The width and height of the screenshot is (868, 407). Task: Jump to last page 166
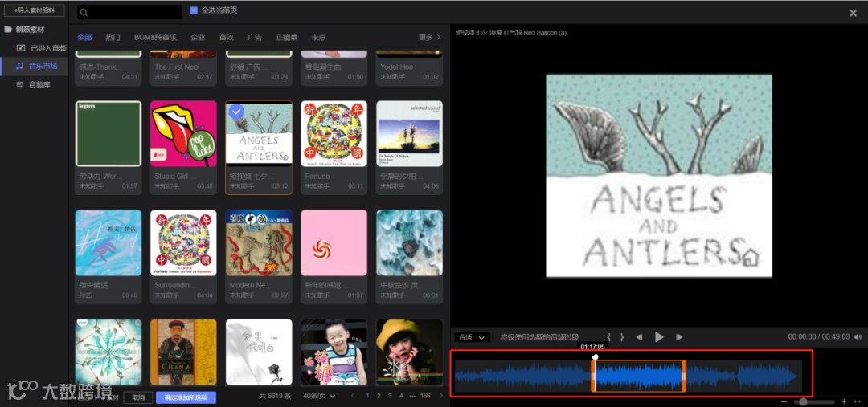(x=425, y=396)
